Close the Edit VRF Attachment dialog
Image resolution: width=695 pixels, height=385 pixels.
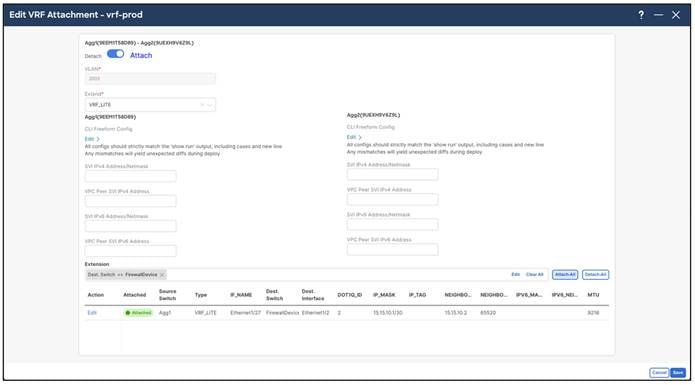(676, 15)
